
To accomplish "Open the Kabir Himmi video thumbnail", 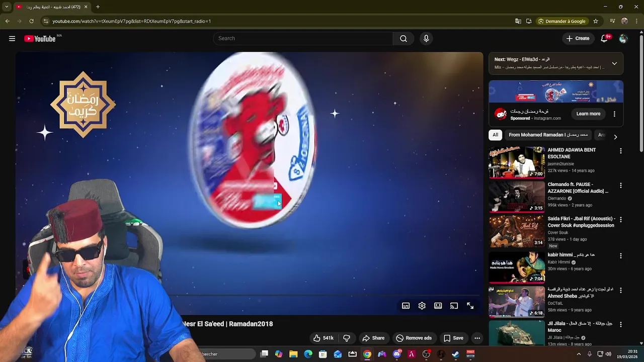I will point(517,267).
